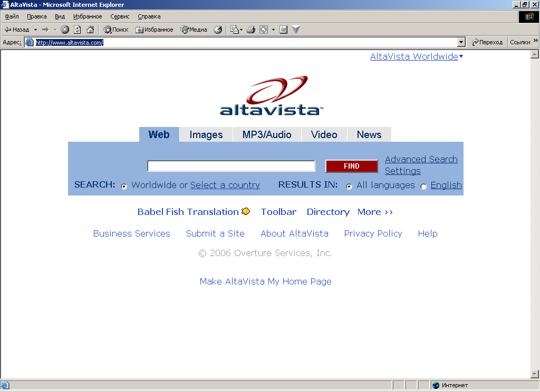Expand the Mail icon dropdown arrow

[241, 30]
